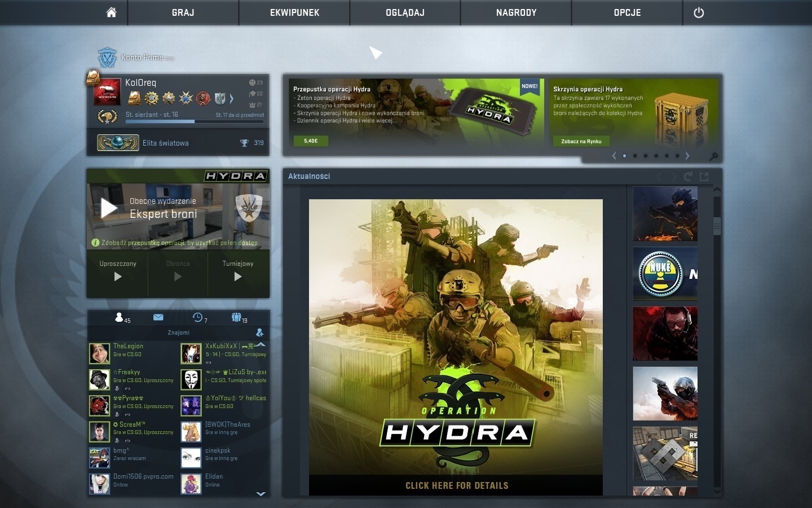Go to previous store banner with left chevron

pyautogui.click(x=614, y=156)
